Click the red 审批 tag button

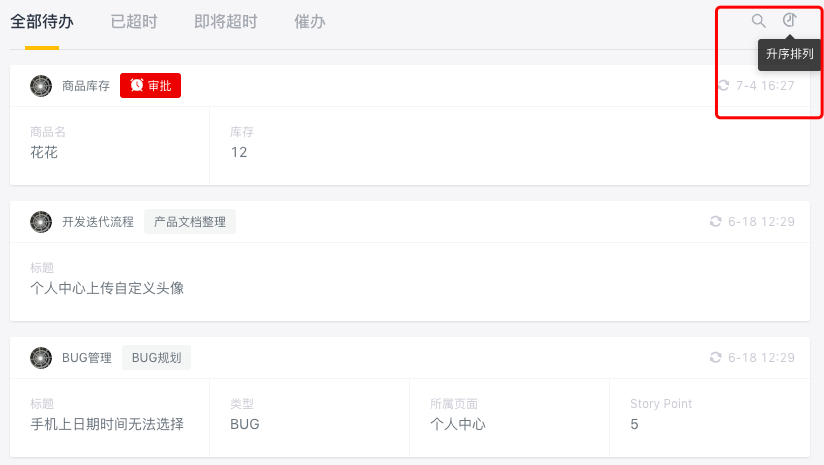(x=150, y=86)
